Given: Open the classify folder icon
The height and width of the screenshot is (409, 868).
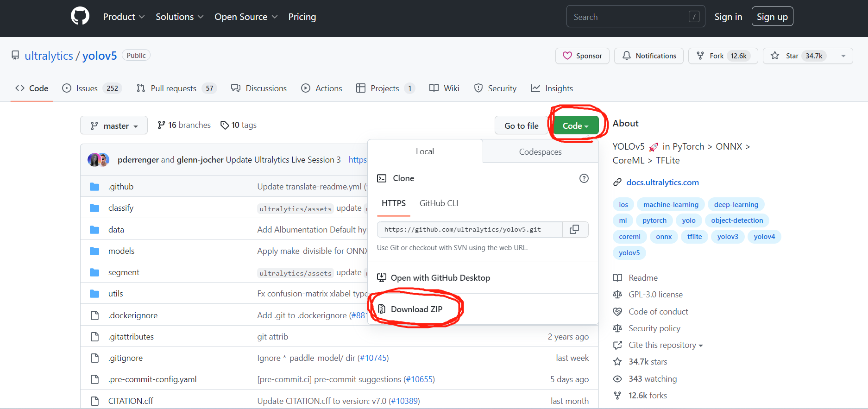Looking at the screenshot, I should click(94, 208).
